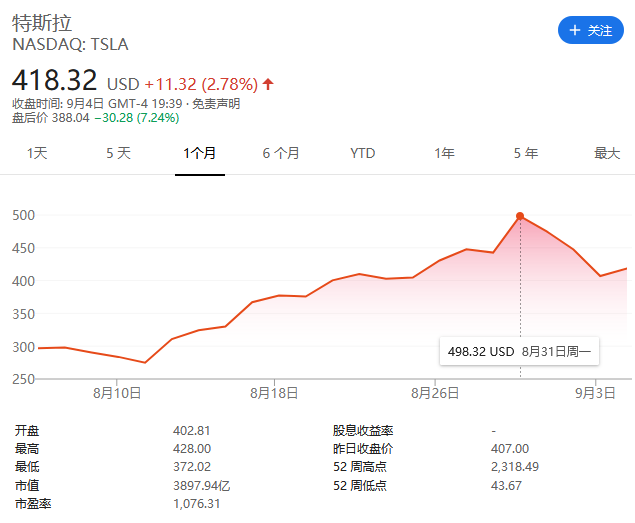Switch to the 5 天 range tab
Screen dimensions: 635x523
118,153
